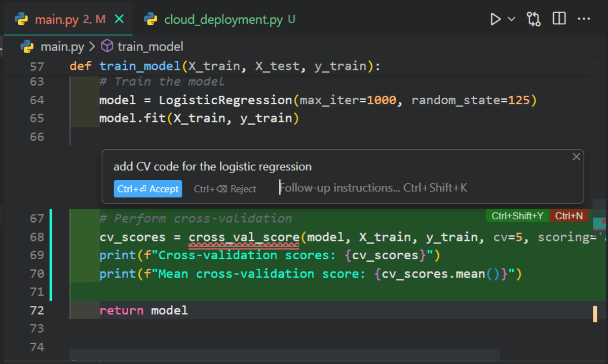Close the inline chat prompt box
This screenshot has height=364, width=608.
(576, 157)
